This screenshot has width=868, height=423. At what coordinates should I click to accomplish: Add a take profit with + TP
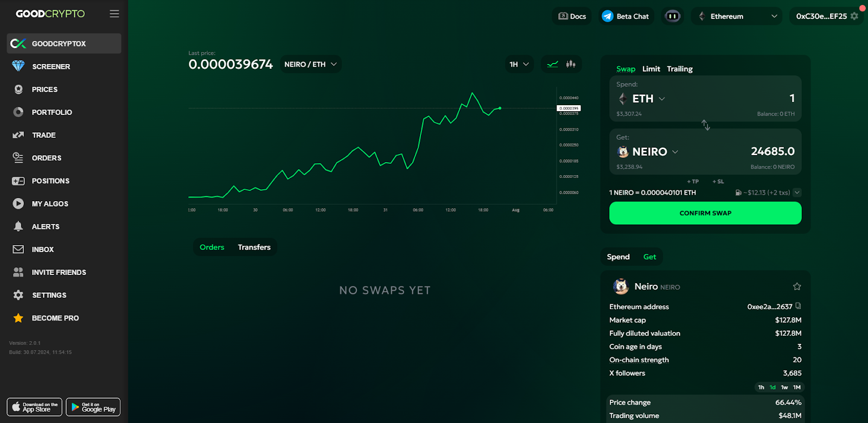point(693,182)
